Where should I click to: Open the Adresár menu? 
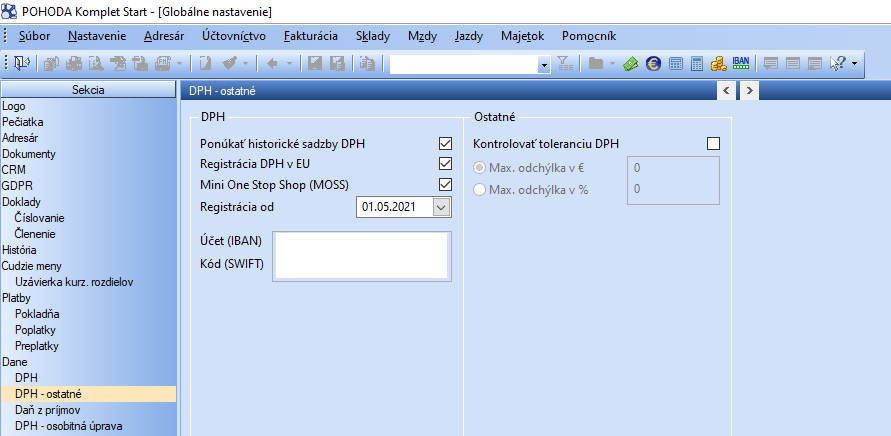tap(164, 36)
